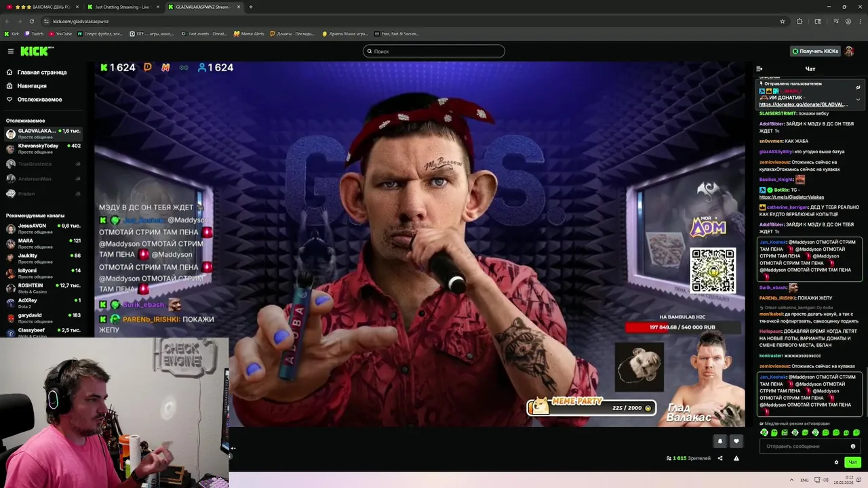The image size is (868, 488).
Task: Switch ENG keyboard language in taskbar
Action: pos(804,480)
